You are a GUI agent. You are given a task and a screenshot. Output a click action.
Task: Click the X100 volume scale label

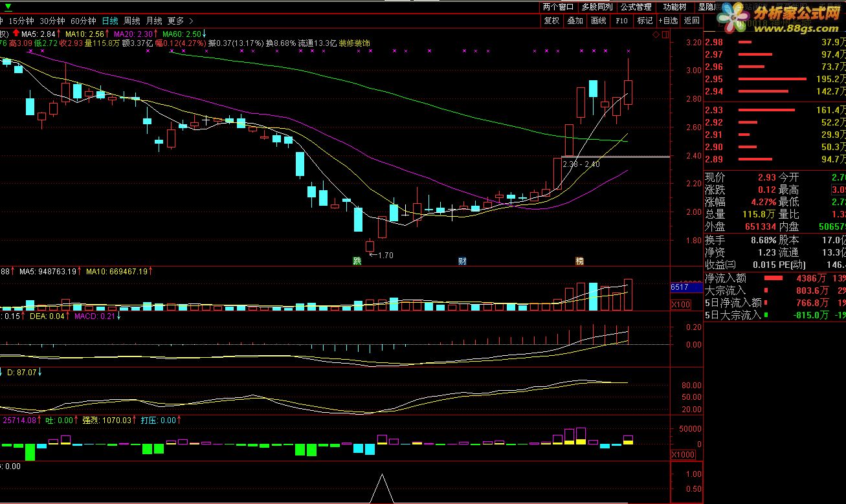681,304
